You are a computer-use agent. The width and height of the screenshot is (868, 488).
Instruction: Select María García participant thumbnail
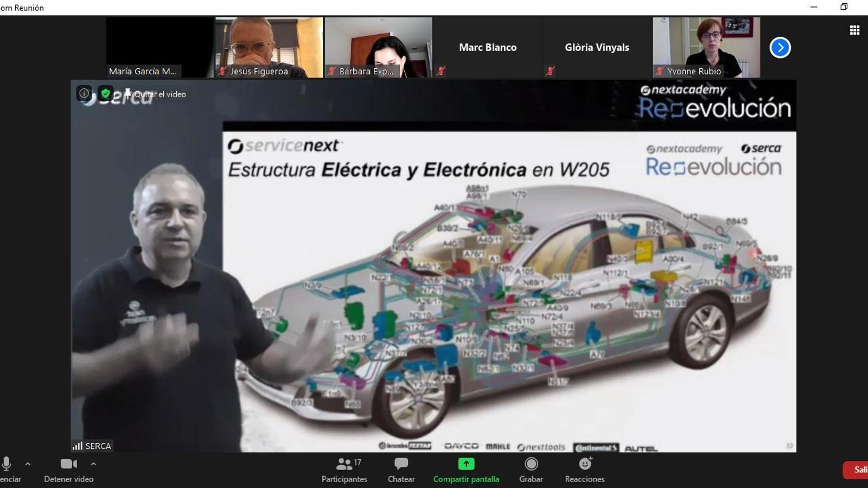160,47
